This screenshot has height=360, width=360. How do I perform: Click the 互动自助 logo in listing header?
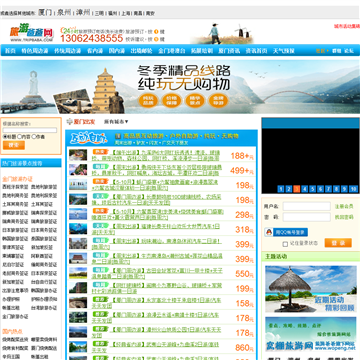click(89, 138)
